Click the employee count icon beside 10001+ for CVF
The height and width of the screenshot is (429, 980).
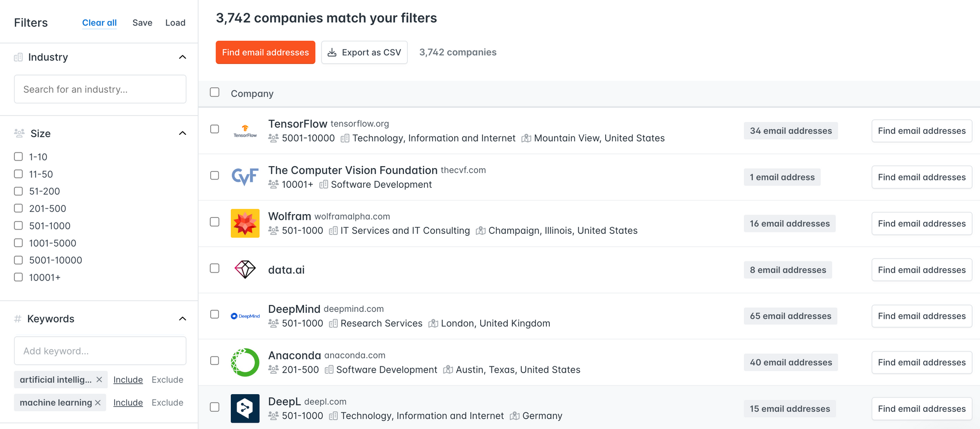[x=273, y=184]
